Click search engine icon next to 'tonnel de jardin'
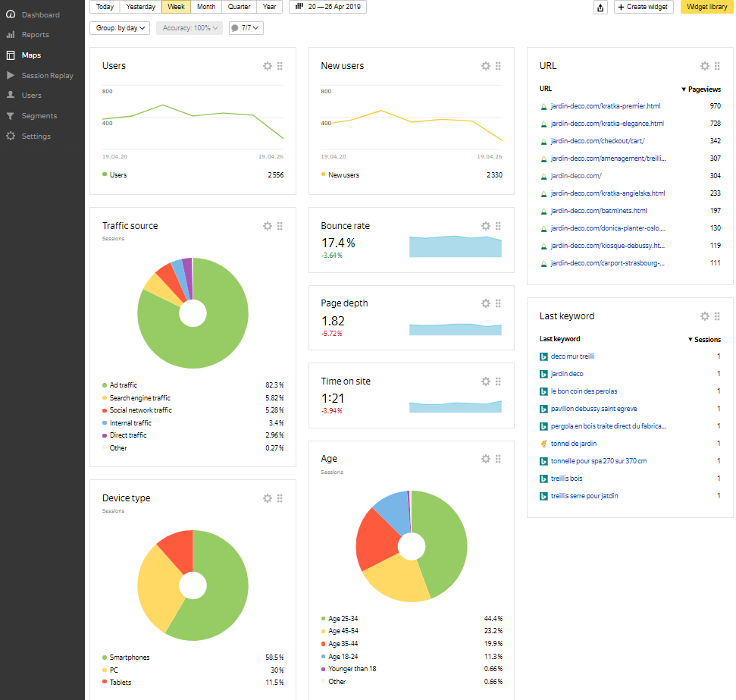Viewport: 736px width, 700px height. click(543, 444)
